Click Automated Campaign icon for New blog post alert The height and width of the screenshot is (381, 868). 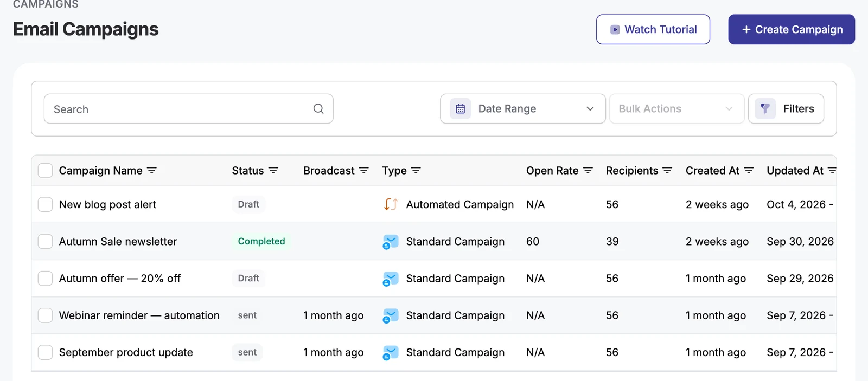(x=391, y=204)
